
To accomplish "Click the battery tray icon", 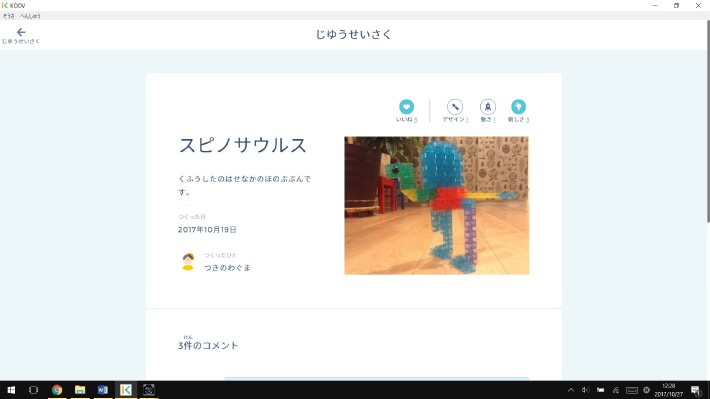I will (x=600, y=390).
